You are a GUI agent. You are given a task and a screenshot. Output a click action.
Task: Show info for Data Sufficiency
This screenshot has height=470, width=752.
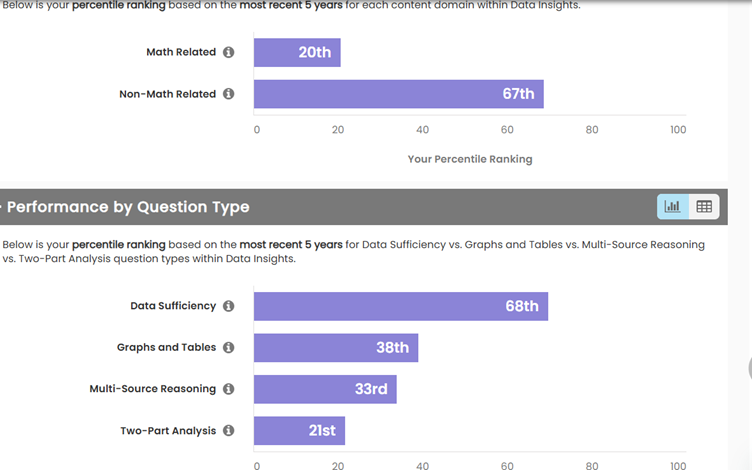coord(228,306)
